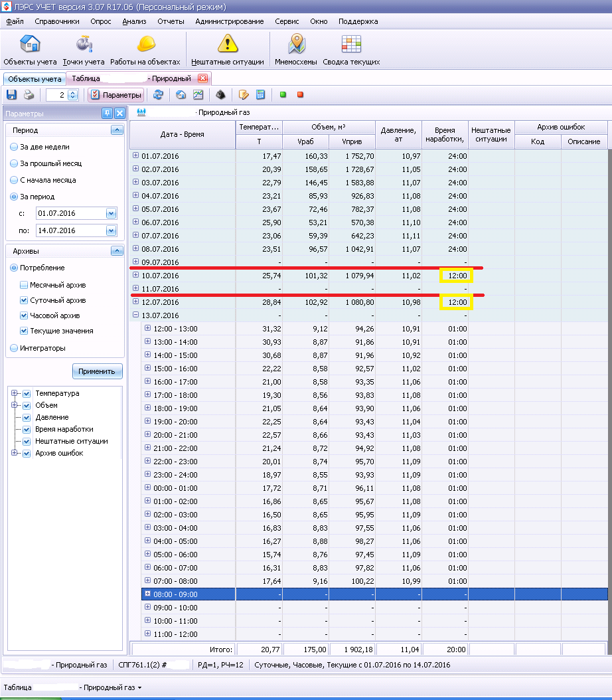612x700 pixels.
Task: Open Работы на объектах helmet icon
Action: pyautogui.click(x=146, y=44)
